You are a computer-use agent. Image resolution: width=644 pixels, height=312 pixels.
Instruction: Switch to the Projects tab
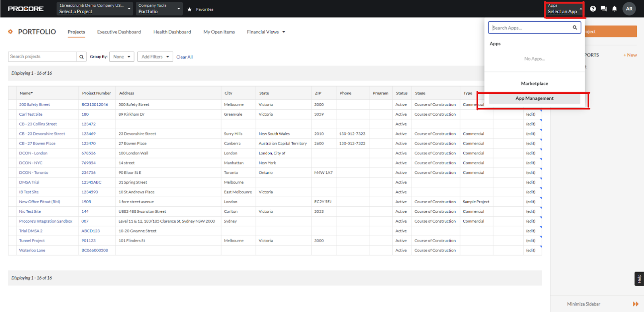coord(76,32)
